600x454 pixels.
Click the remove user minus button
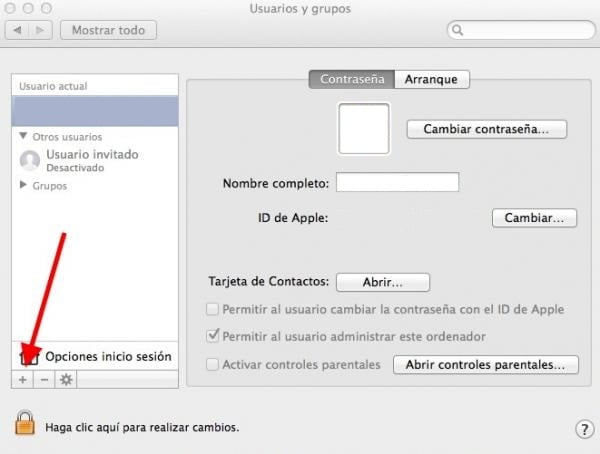[44, 380]
